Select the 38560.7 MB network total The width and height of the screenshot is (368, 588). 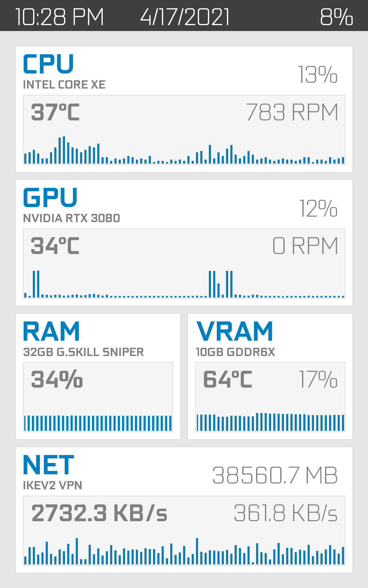[275, 476]
